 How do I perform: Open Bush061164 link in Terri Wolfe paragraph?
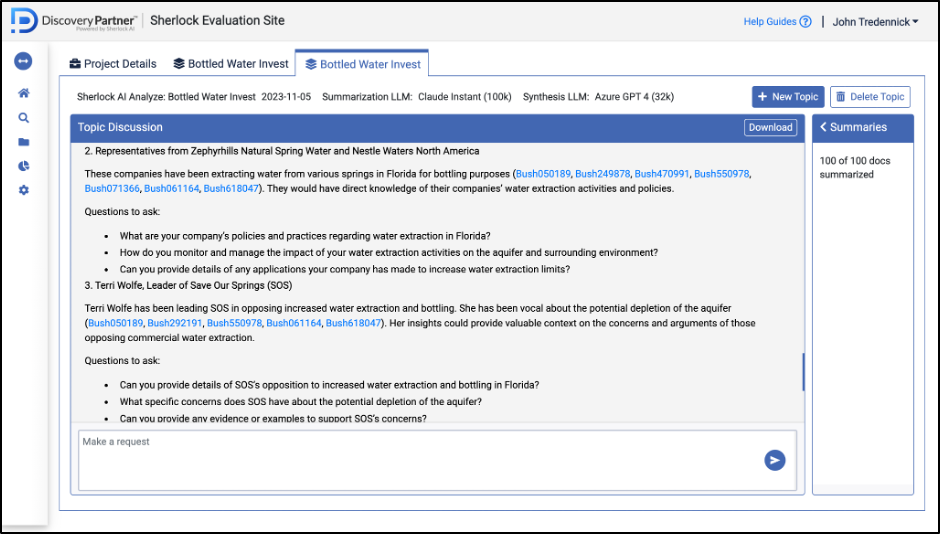[294, 323]
